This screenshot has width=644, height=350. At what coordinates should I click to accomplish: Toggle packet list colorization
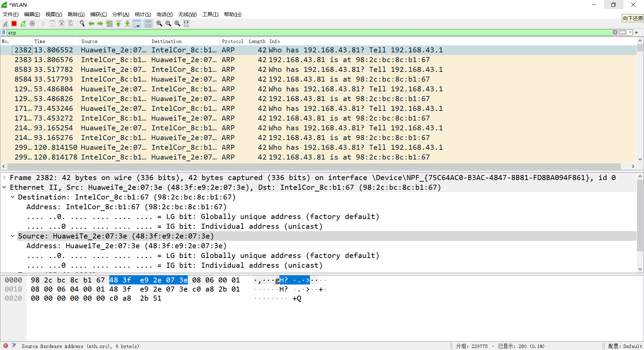click(148, 24)
